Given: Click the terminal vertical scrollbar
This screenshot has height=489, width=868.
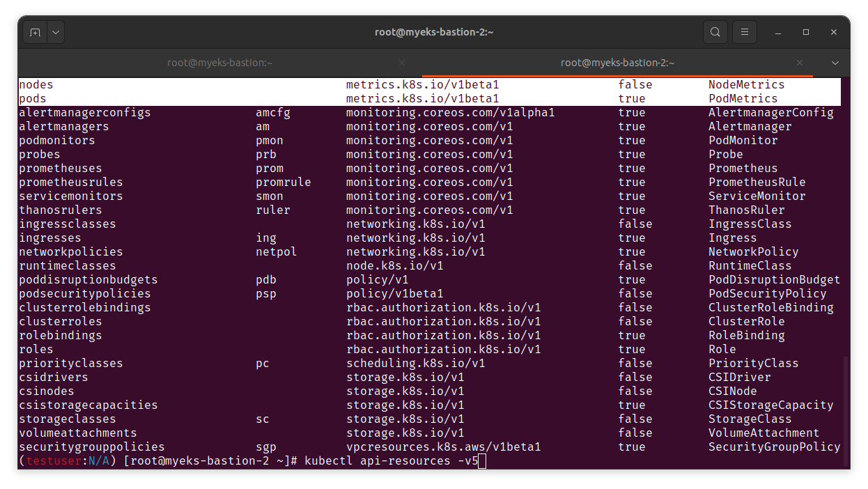Looking at the screenshot, I should pos(846,411).
